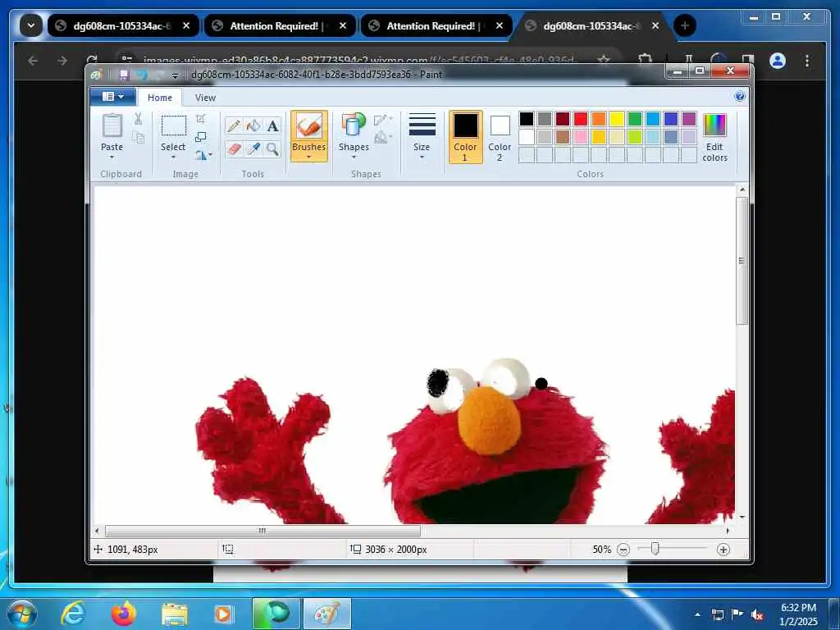Screen dimensions: 840x630
Task: Open the shape Outline dropdown
Action: [x=383, y=120]
